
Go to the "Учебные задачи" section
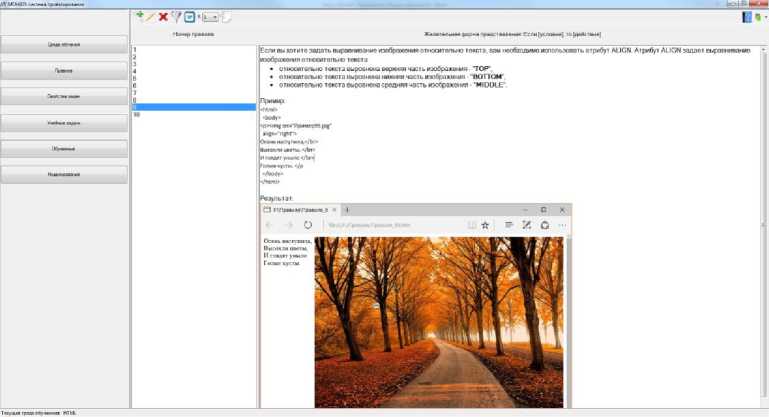click(64, 123)
